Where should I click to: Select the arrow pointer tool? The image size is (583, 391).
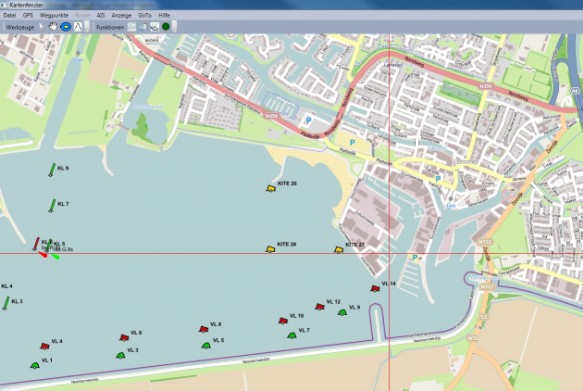(42, 26)
